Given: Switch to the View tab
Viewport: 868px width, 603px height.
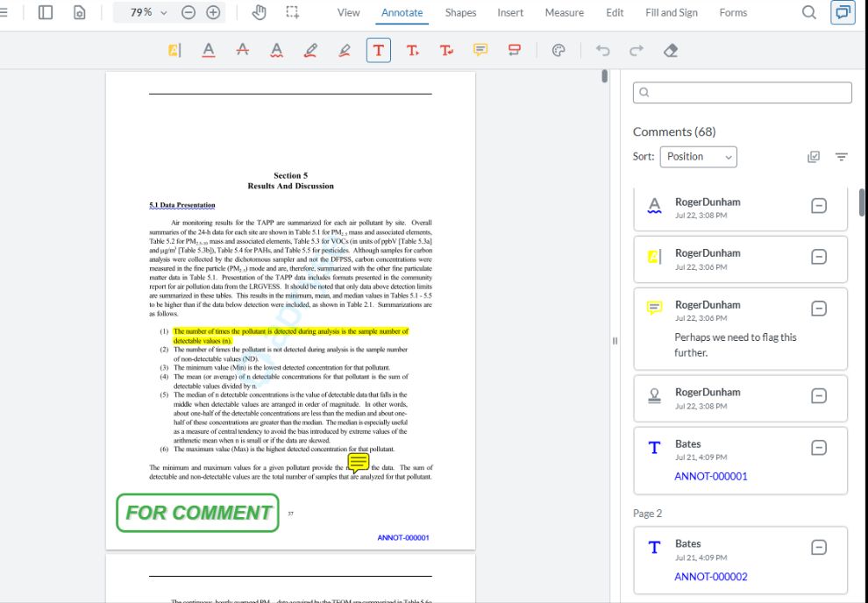Looking at the screenshot, I should click(348, 13).
